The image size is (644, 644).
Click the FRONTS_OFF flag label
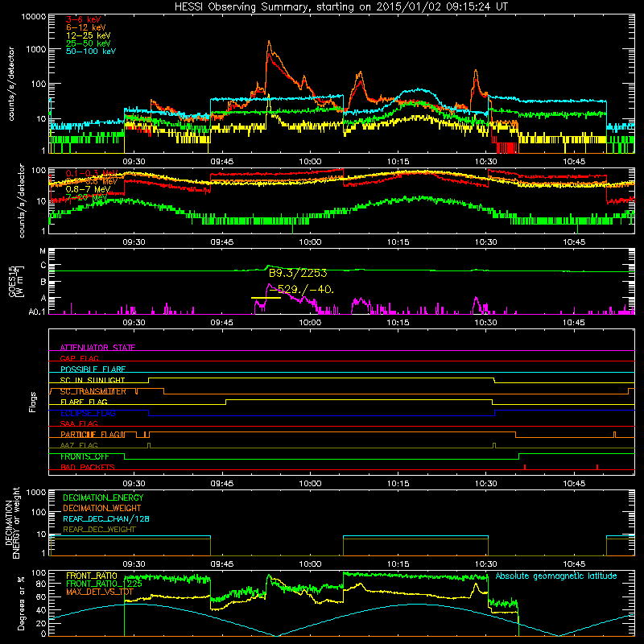[85, 456]
